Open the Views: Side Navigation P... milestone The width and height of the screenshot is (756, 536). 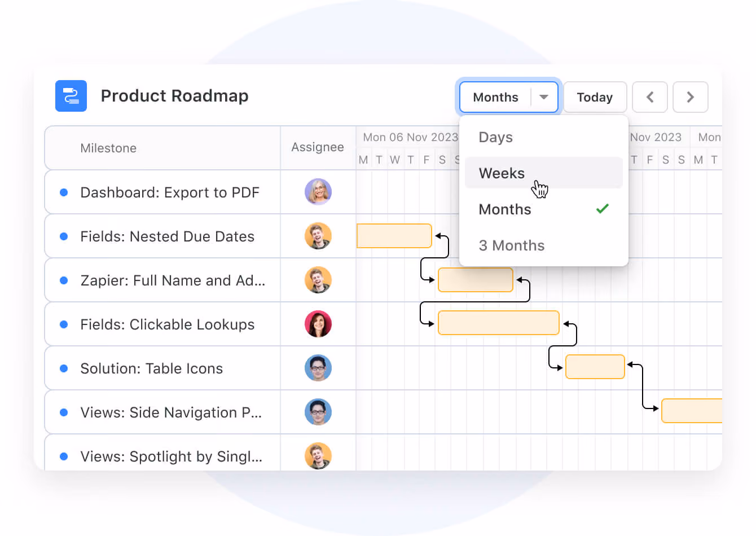(x=171, y=412)
